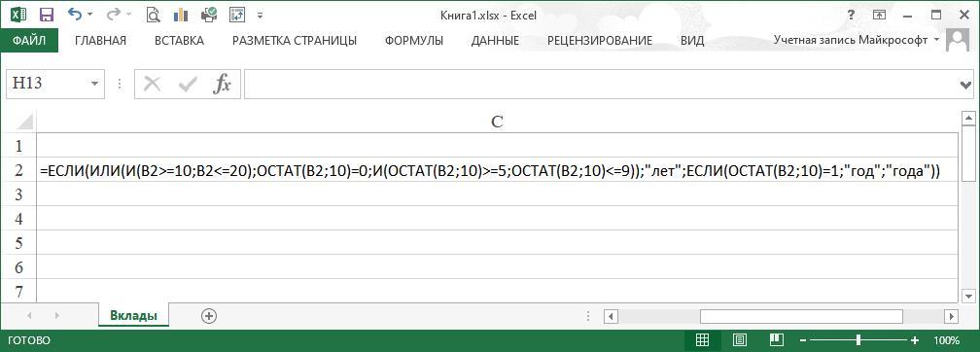Switch to the ВСТАВКА ribbon tab
The image size is (980, 352).
[x=179, y=41]
